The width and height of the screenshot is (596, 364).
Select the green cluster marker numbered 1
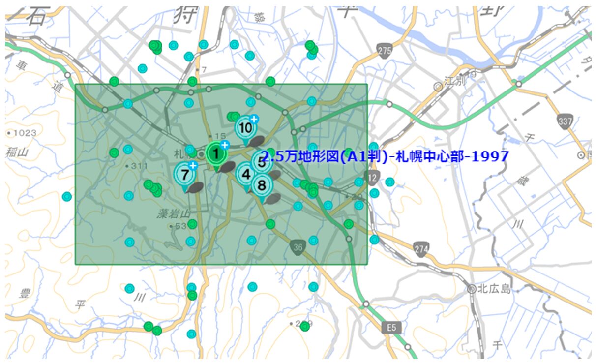217,153
